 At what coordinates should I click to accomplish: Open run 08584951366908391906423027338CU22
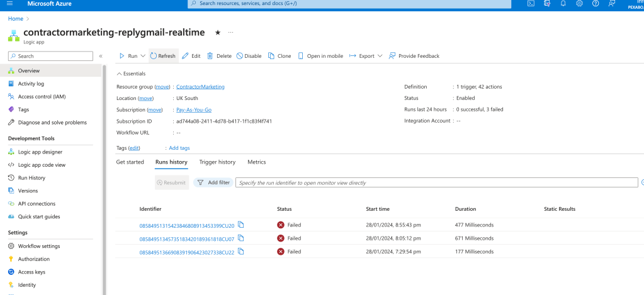click(x=187, y=252)
